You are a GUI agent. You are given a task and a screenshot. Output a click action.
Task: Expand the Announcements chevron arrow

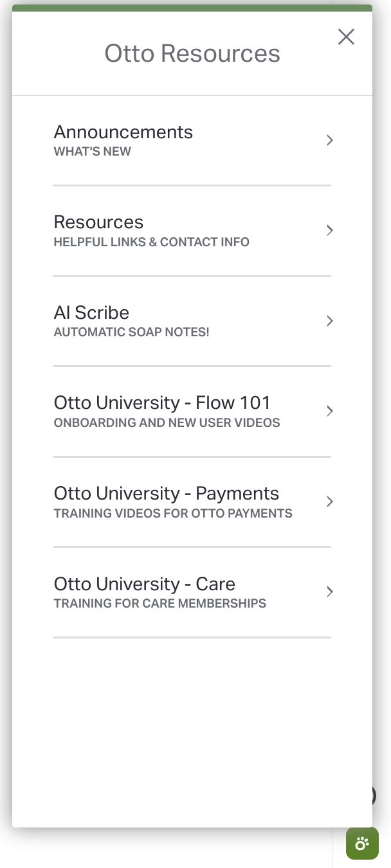tap(329, 140)
